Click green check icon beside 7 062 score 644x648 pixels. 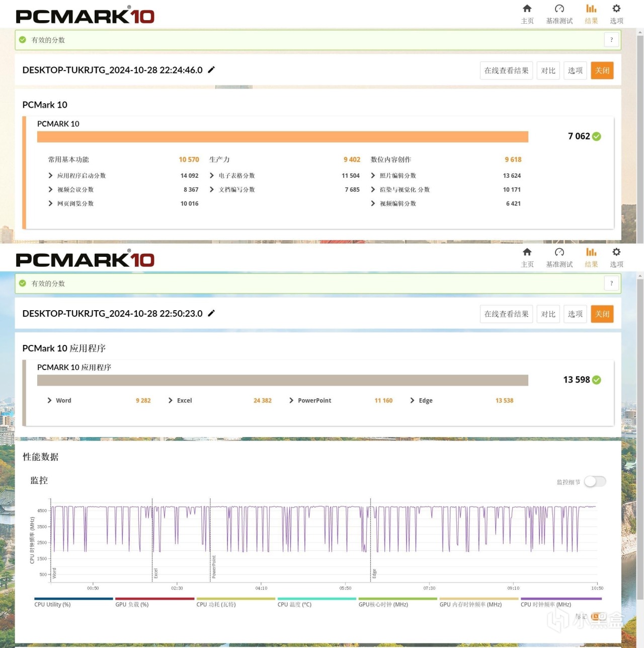[597, 136]
